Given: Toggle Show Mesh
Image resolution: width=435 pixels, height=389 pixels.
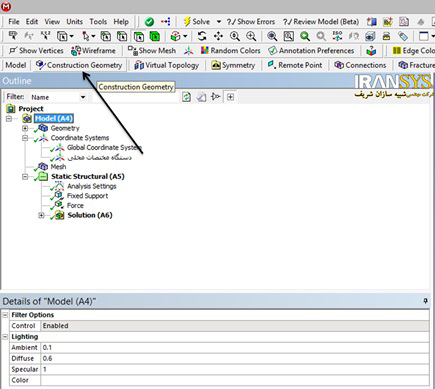Looking at the screenshot, I should coord(152,51).
